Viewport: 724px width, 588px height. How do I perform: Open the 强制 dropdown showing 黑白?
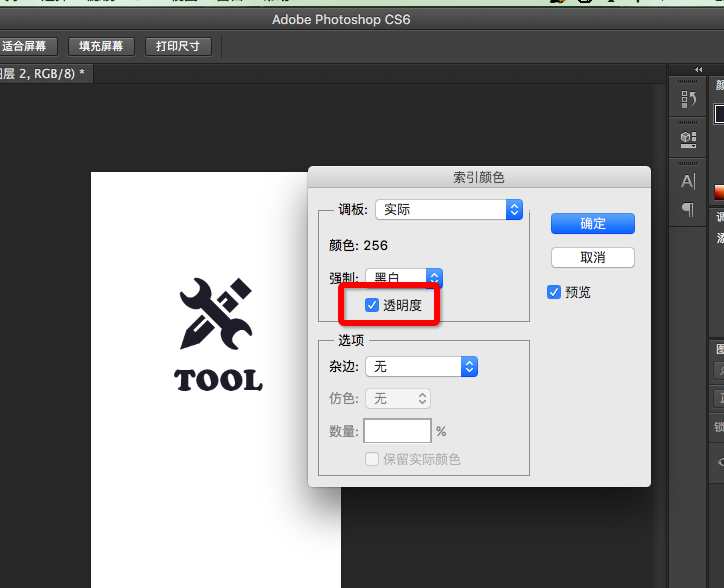(404, 277)
